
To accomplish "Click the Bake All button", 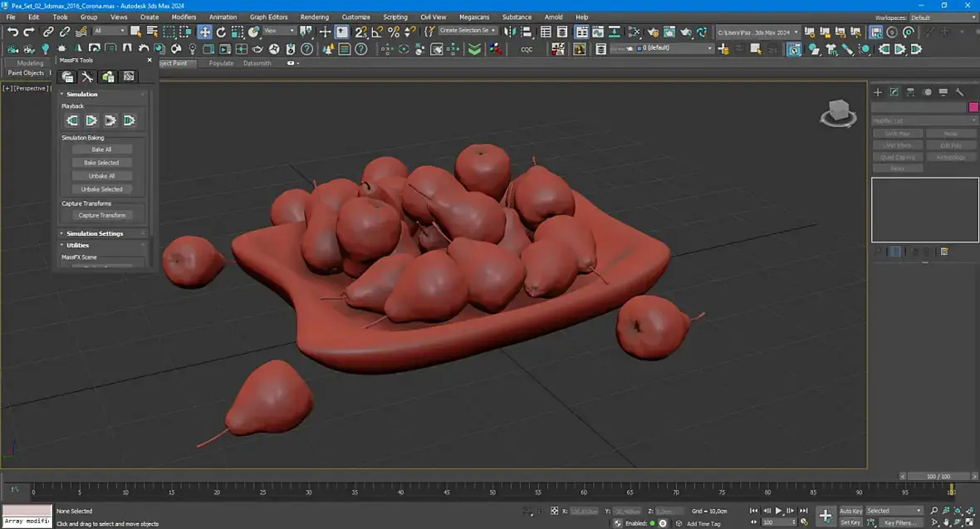I will pos(101,149).
